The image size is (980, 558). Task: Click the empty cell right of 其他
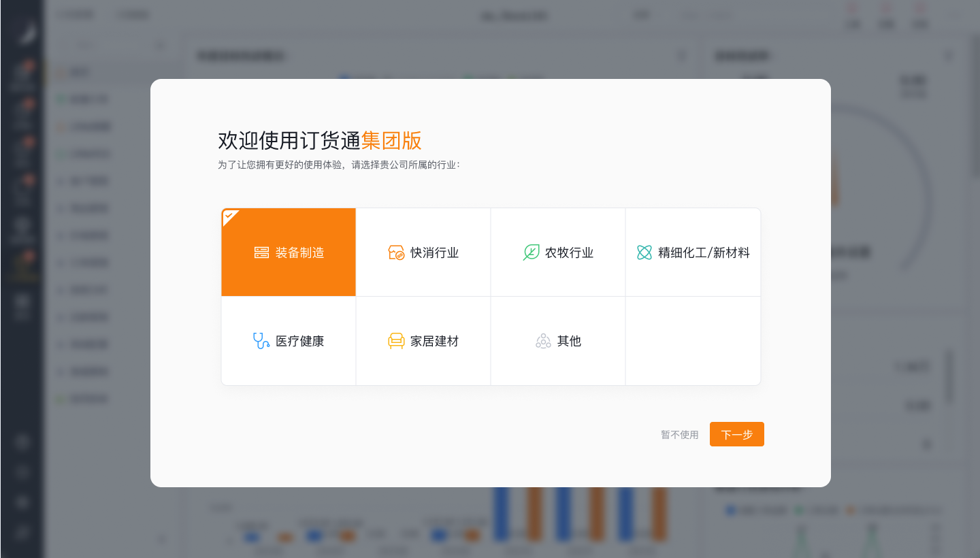[693, 341]
